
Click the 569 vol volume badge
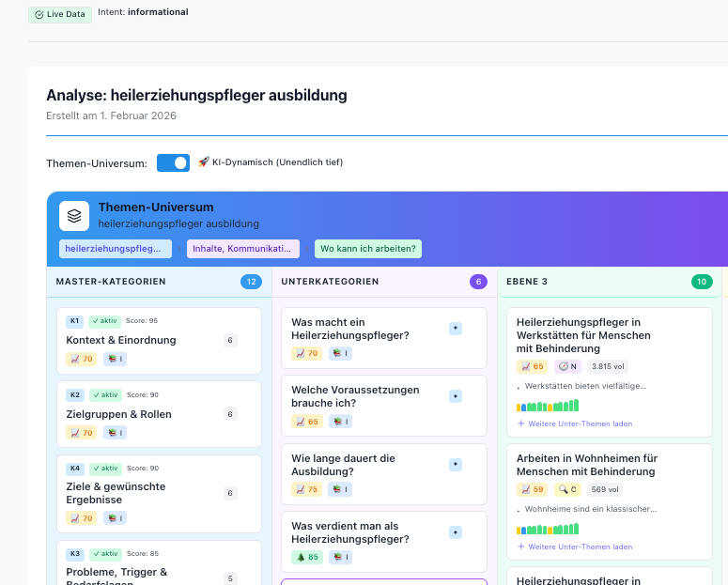pyautogui.click(x=605, y=490)
